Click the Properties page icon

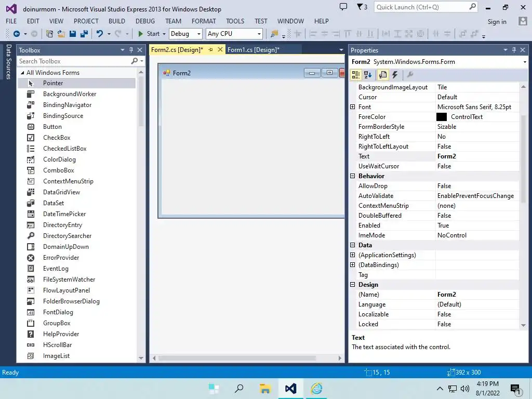383,75
